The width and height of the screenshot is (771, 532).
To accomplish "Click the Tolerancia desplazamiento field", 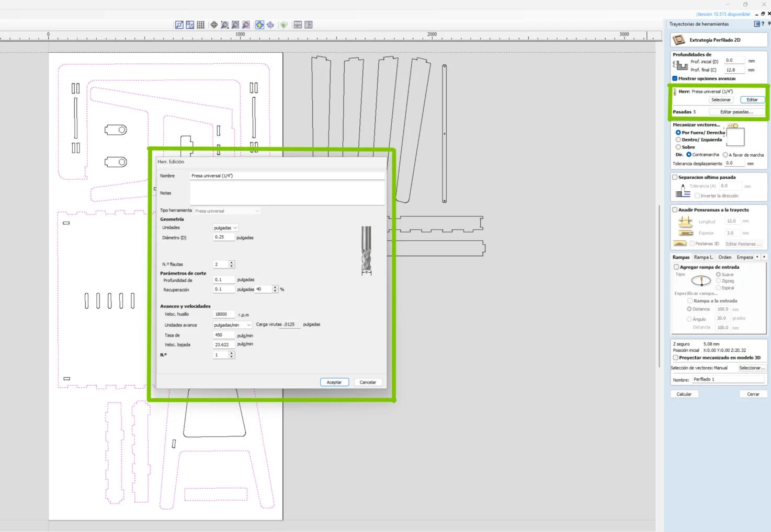I will (734, 163).
